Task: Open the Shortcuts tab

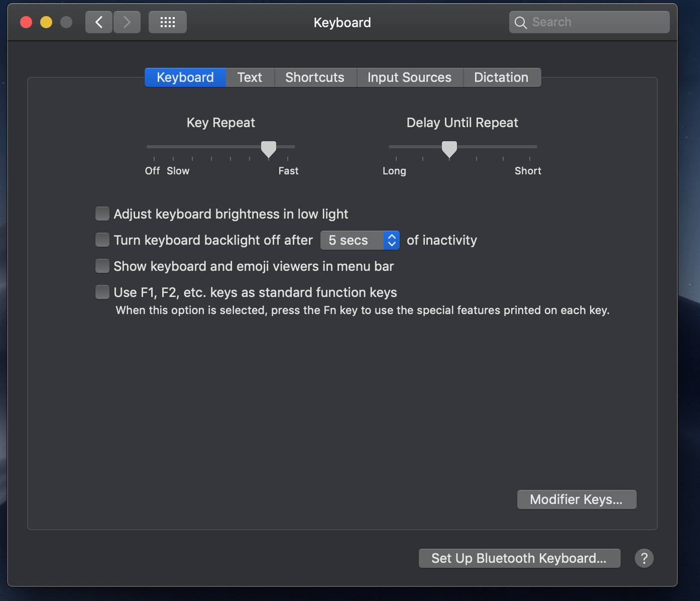Action: click(315, 77)
